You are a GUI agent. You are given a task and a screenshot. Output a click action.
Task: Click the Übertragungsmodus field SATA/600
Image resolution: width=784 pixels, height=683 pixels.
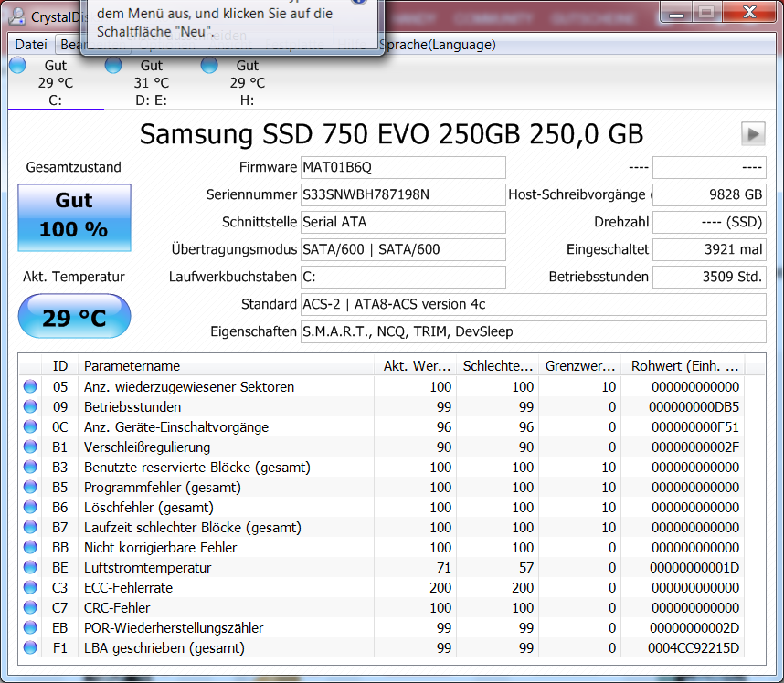pyautogui.click(x=403, y=250)
